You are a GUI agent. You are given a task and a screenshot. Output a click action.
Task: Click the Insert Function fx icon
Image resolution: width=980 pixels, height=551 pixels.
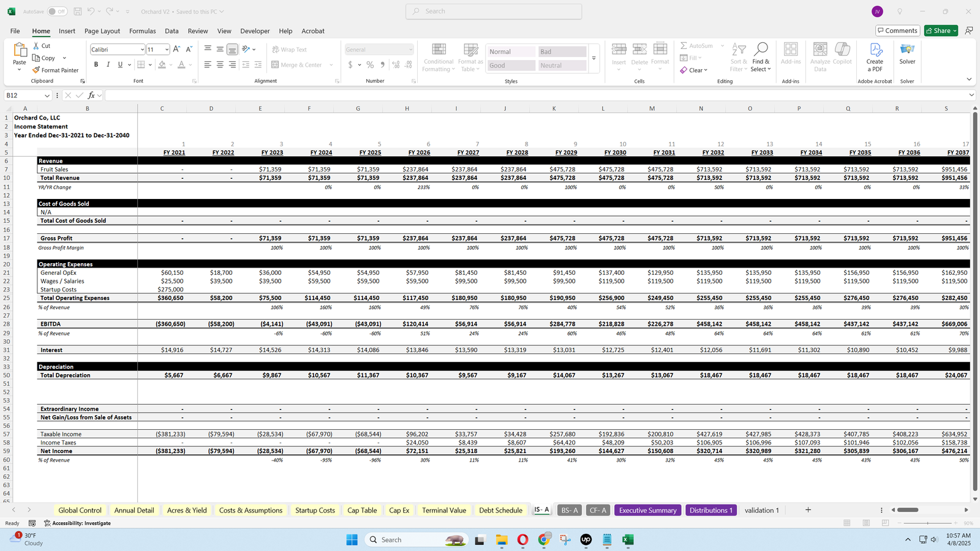(91, 96)
